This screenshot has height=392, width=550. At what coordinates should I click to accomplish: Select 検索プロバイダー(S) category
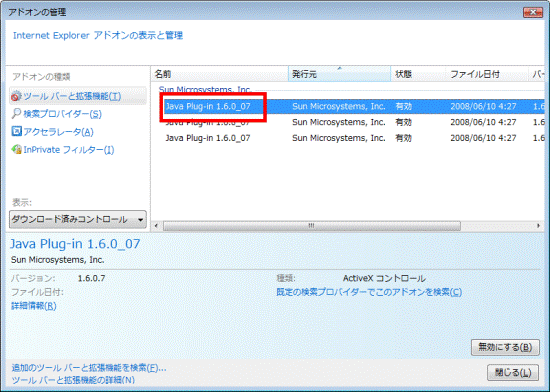[x=62, y=114]
